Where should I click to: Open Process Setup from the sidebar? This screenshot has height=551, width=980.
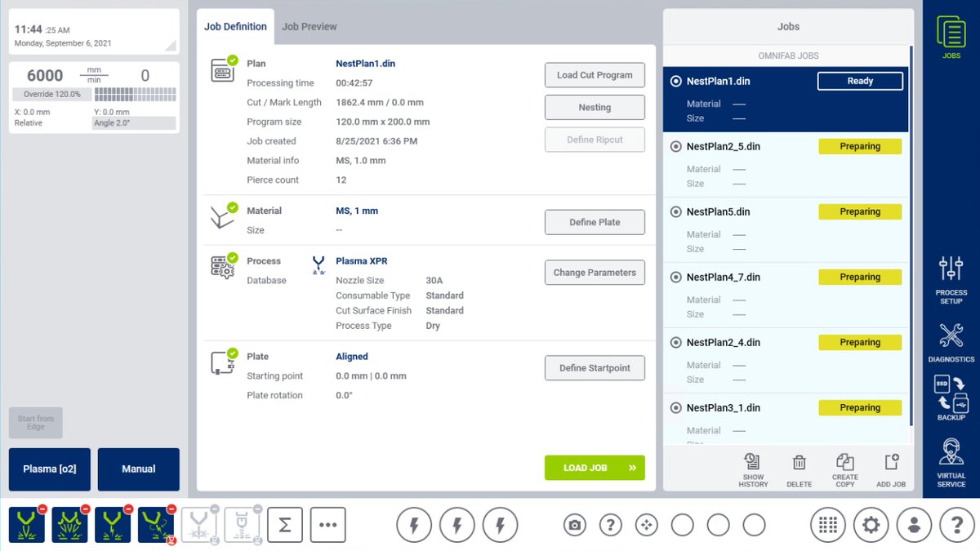[951, 280]
